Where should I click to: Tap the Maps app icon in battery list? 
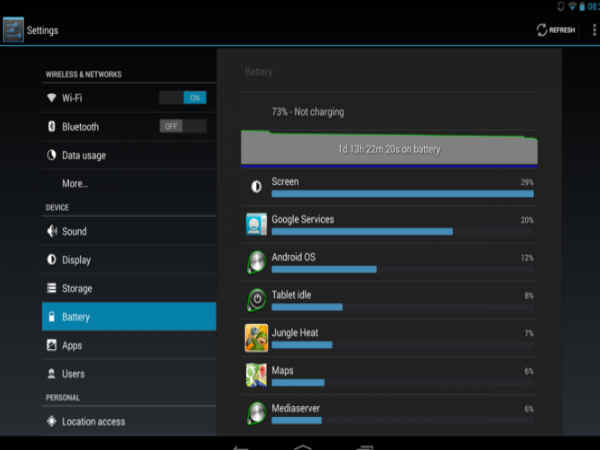pos(256,376)
